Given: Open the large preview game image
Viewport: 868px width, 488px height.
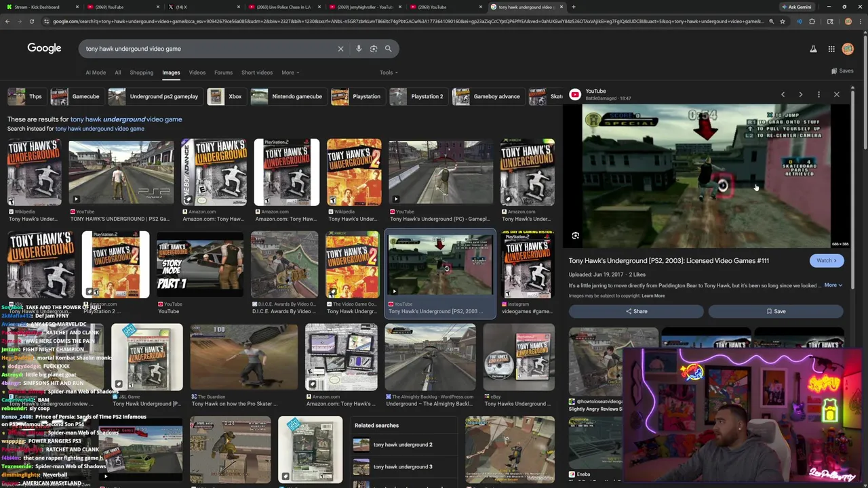Looking at the screenshot, I should coord(706,176).
